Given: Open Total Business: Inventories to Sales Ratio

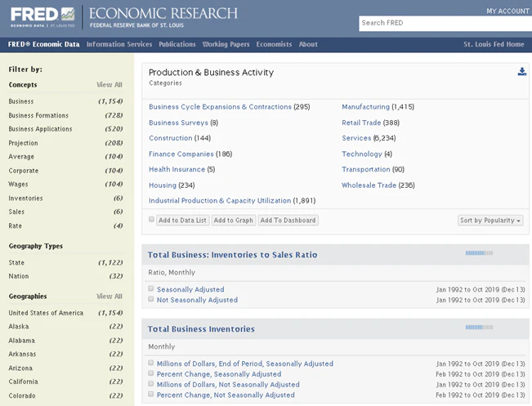Looking at the screenshot, I should coord(232,255).
